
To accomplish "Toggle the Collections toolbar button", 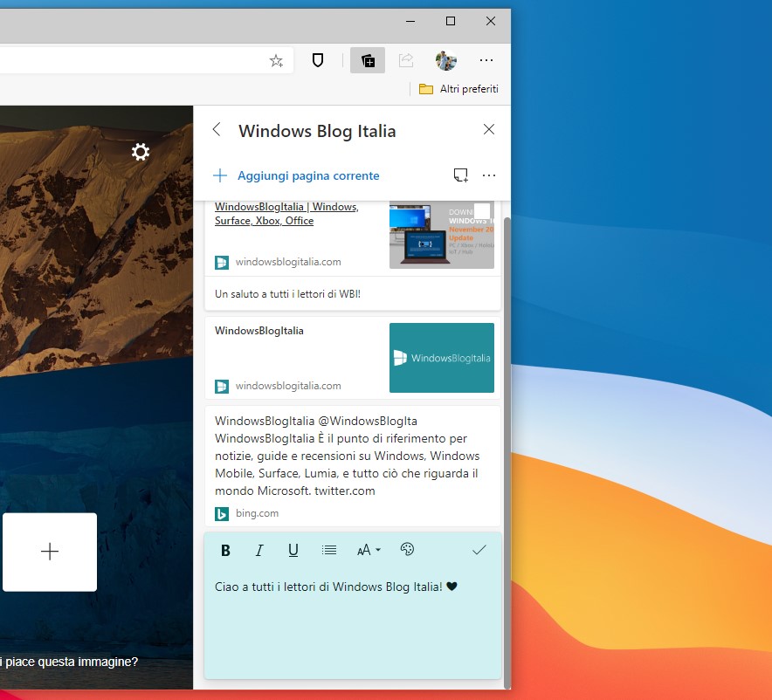I will click(x=368, y=60).
